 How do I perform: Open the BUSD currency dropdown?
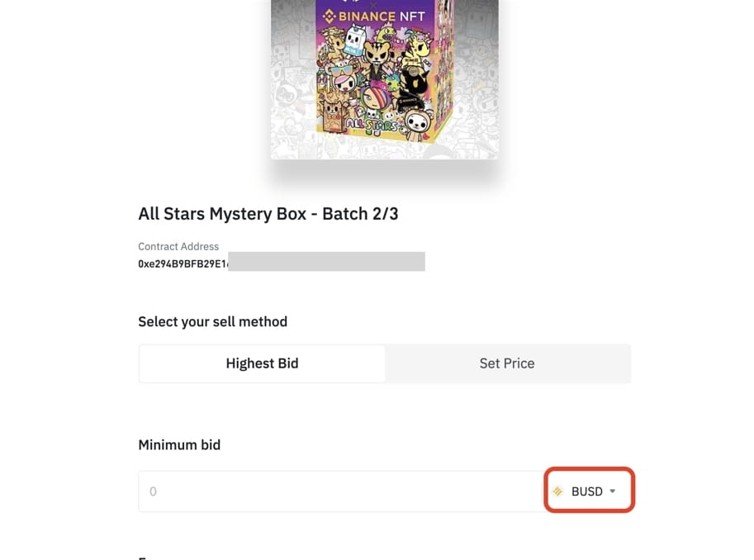pos(588,491)
